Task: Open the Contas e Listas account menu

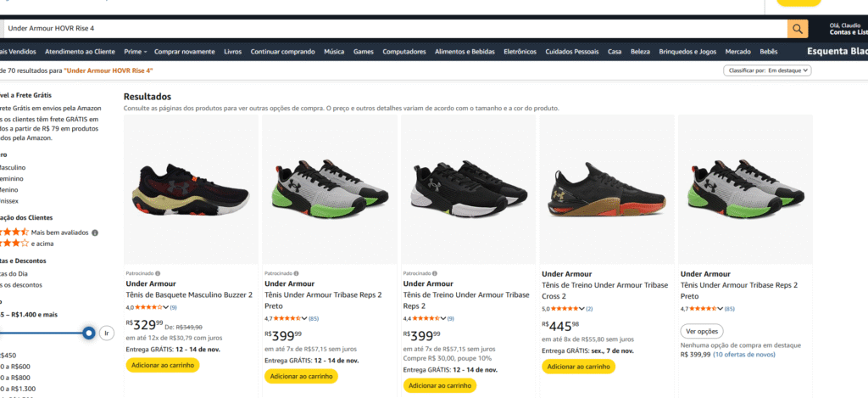Action: (x=848, y=32)
